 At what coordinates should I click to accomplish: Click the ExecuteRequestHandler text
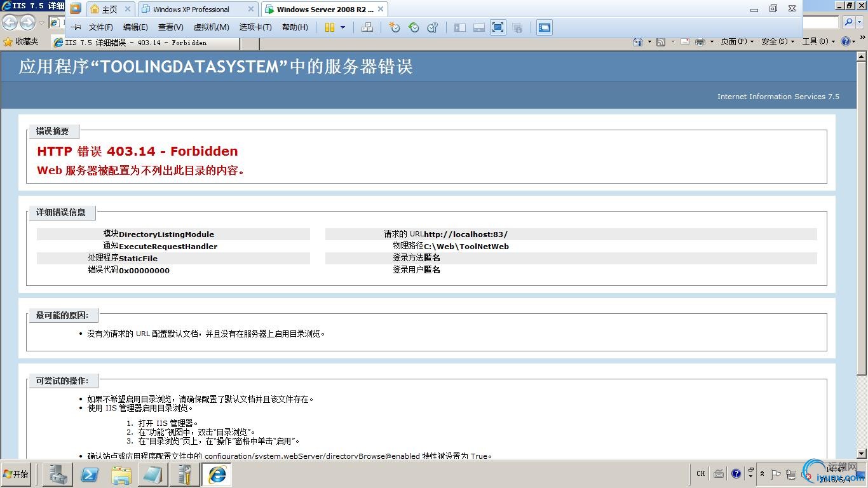pos(168,246)
